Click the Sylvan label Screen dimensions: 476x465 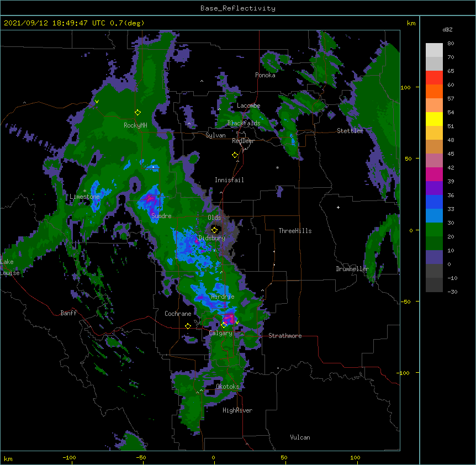(x=215, y=135)
